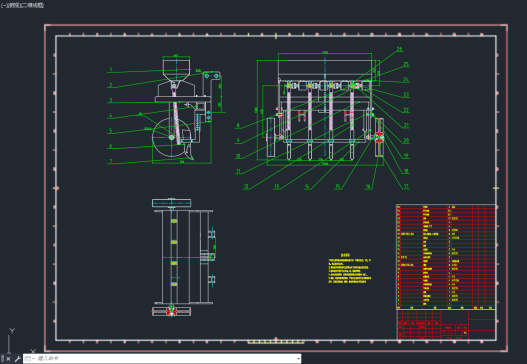Image resolution: width=527 pixels, height=364 pixels.
Task: Select part balloon number 24
Action: point(406,80)
